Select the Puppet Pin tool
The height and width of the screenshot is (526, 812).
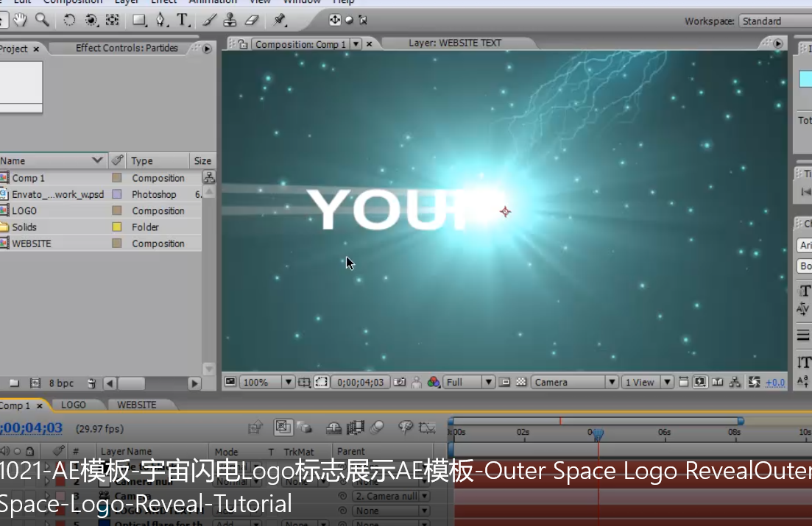click(x=280, y=20)
